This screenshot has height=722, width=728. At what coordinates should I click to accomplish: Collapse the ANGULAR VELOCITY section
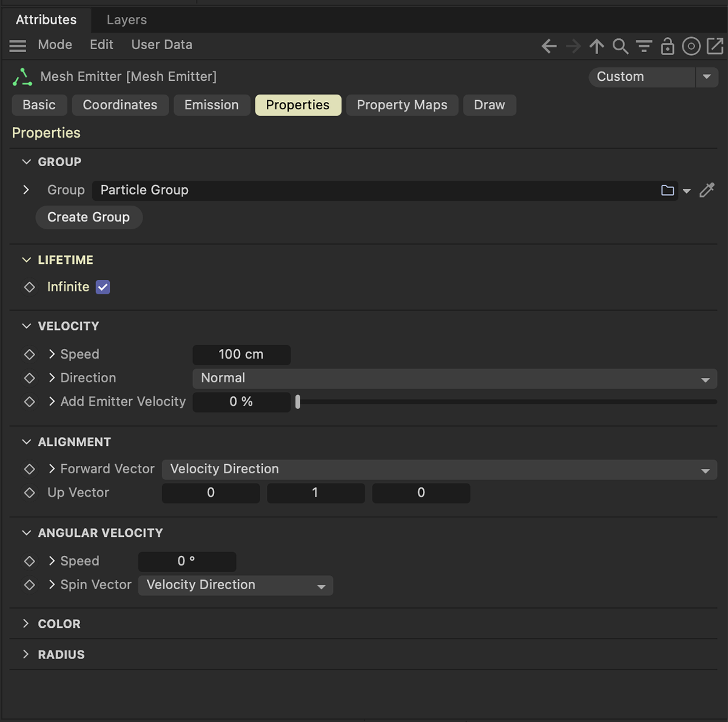(x=26, y=533)
